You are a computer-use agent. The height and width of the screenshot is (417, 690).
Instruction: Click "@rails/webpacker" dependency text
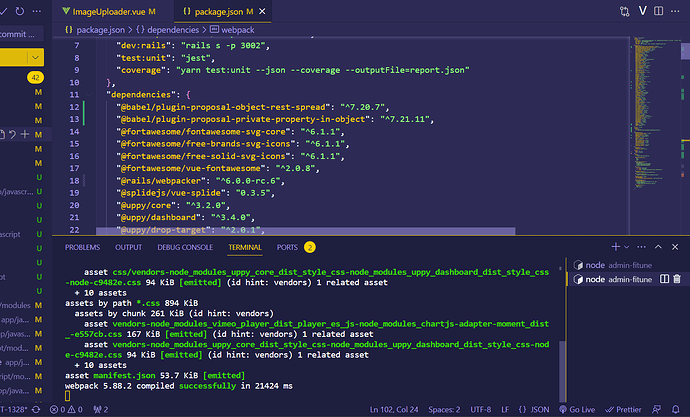pyautogui.click(x=161, y=181)
